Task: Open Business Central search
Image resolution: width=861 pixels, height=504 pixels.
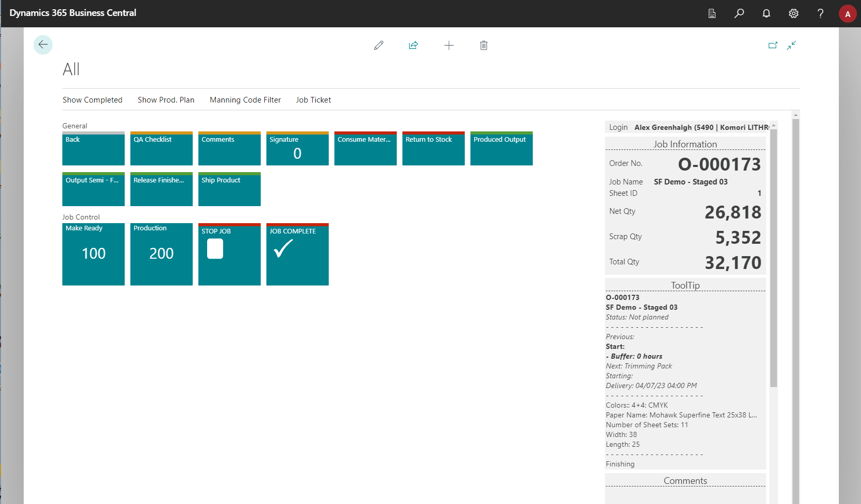Action: point(739,13)
